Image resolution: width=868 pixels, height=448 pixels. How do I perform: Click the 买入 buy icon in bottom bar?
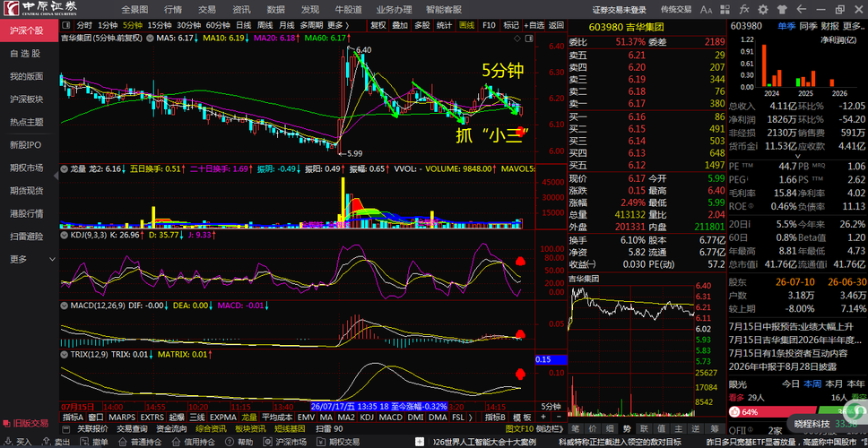tap(8, 442)
